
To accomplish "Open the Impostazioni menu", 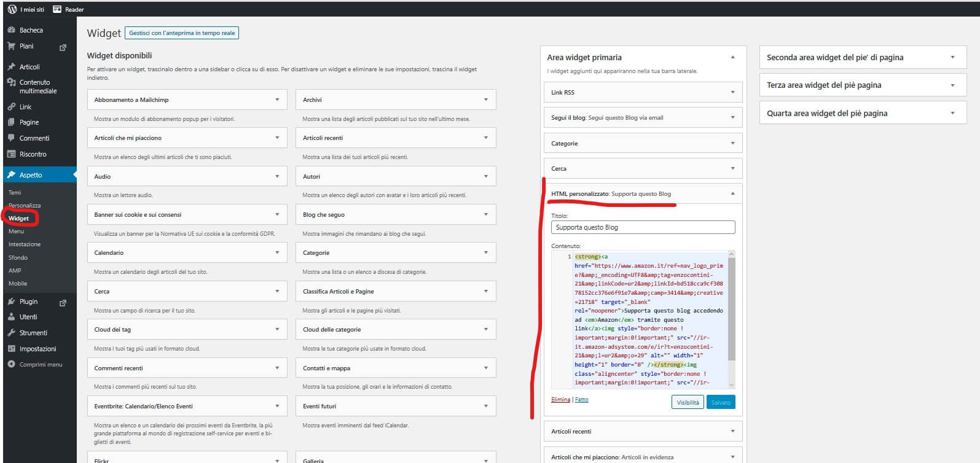I will point(37,349).
